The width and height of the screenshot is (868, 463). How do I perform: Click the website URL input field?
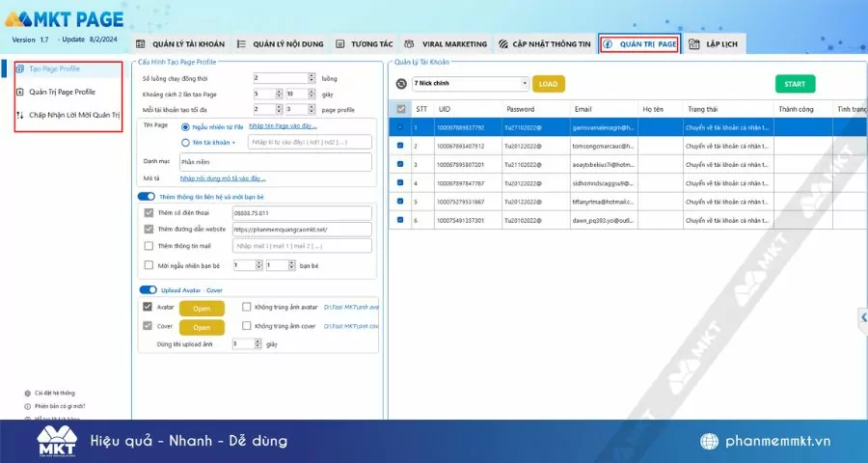point(302,229)
